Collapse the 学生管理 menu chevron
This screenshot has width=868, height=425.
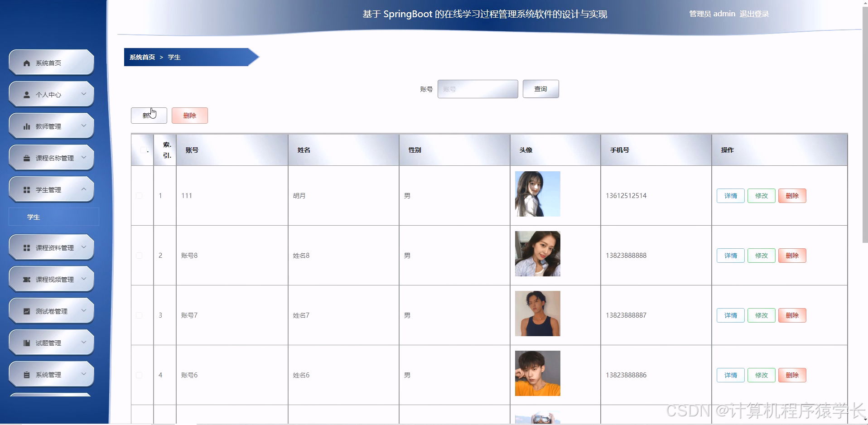coord(84,189)
